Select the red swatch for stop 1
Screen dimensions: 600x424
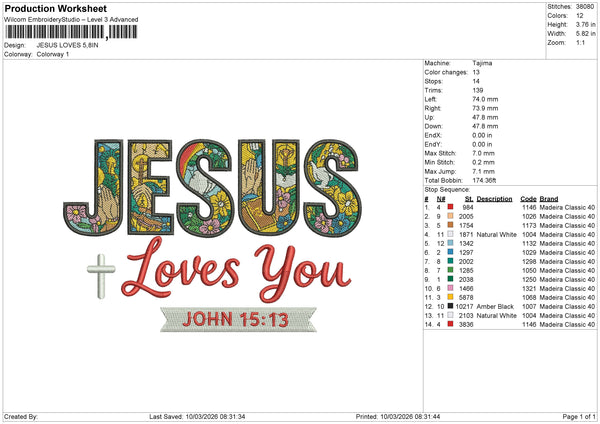click(450, 207)
